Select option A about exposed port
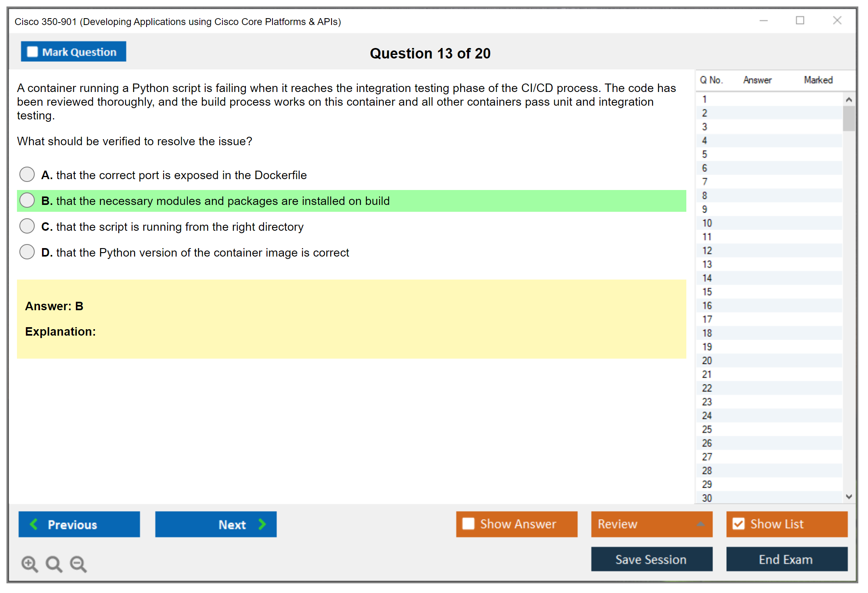 click(27, 175)
